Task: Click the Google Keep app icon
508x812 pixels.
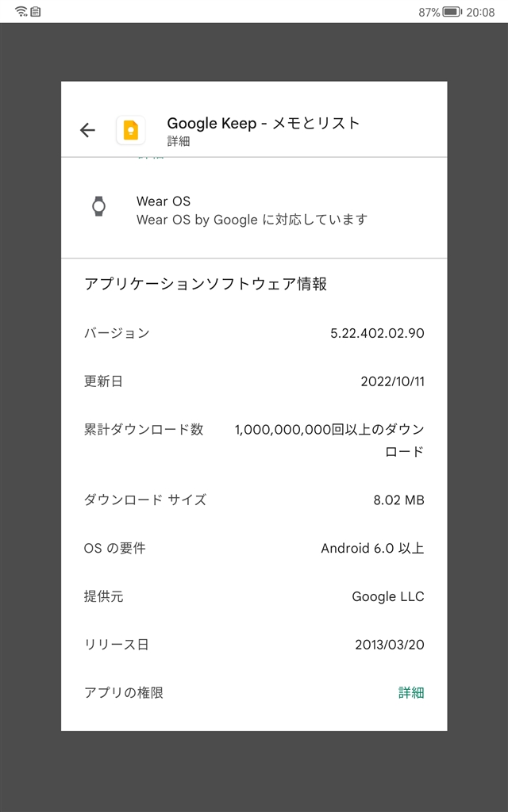Action: (131, 131)
